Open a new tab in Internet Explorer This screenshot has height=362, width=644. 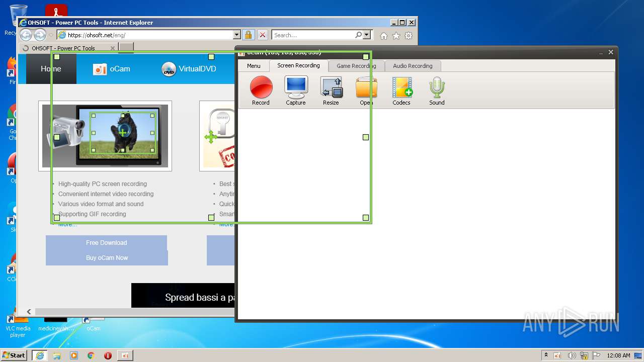click(x=126, y=48)
